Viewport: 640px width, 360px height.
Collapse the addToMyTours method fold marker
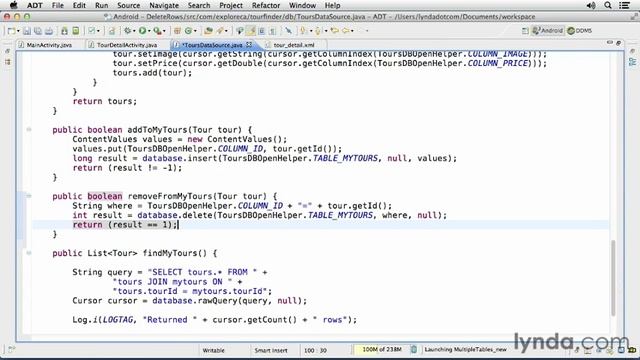[x=29, y=130]
